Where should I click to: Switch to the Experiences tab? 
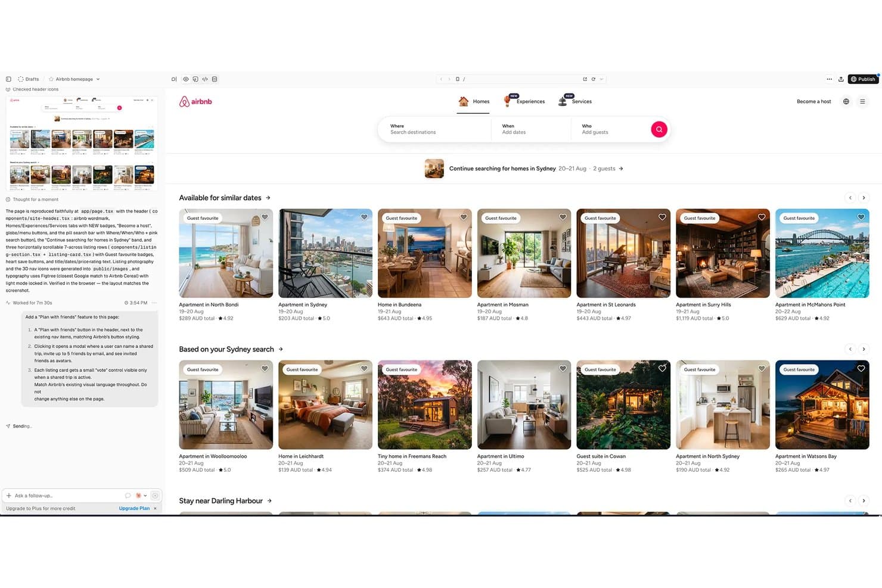(x=524, y=102)
